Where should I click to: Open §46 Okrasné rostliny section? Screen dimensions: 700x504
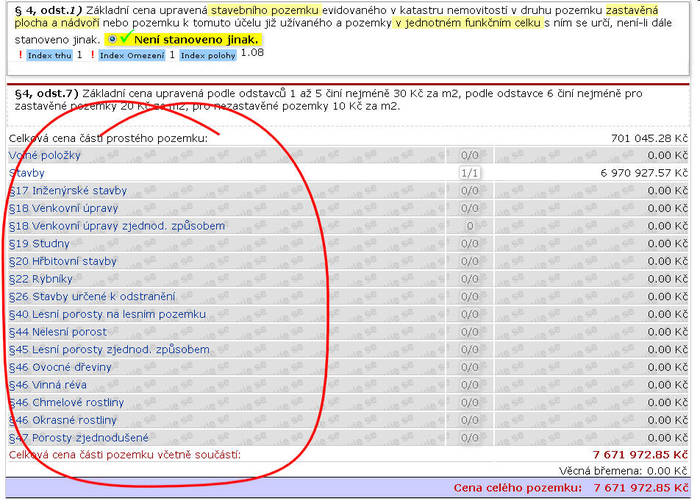point(63,420)
